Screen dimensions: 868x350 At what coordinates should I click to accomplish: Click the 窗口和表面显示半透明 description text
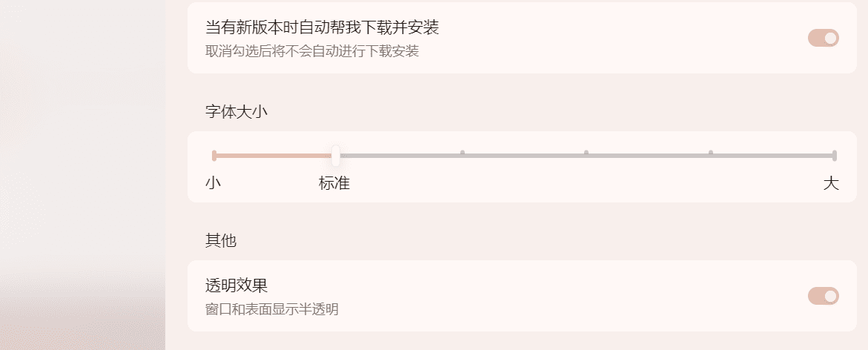pyautogui.click(x=271, y=309)
